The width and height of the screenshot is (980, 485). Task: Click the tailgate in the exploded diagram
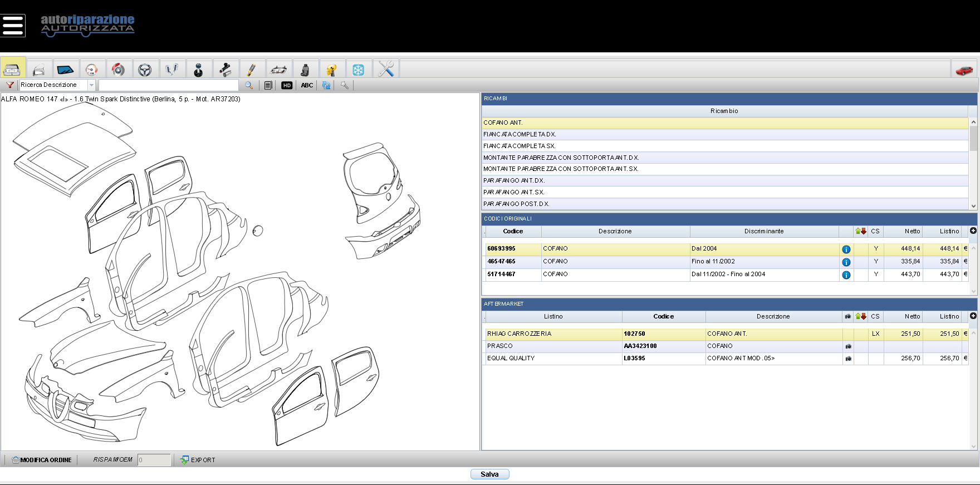[373, 184]
